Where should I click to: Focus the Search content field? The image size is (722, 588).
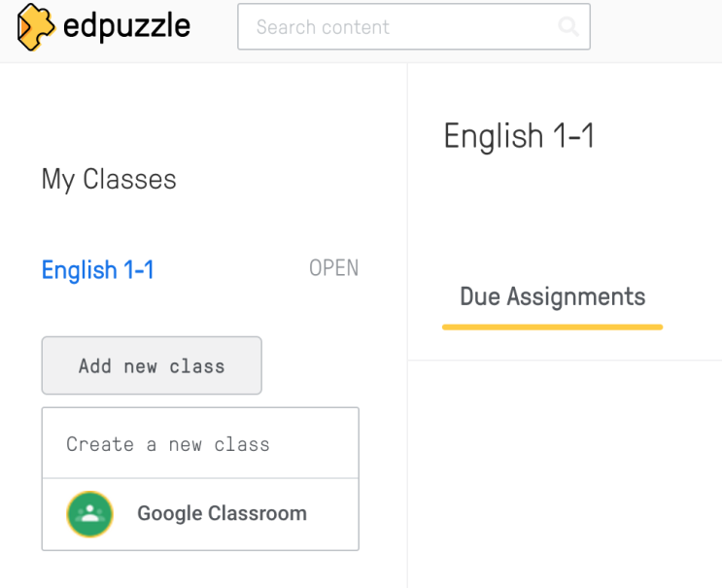coord(398,27)
